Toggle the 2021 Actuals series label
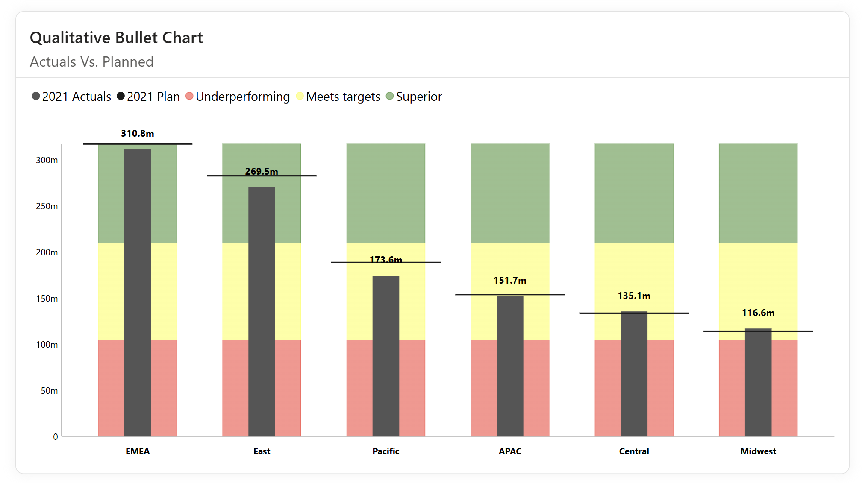Image resolution: width=868 pixels, height=483 pixels. click(77, 97)
